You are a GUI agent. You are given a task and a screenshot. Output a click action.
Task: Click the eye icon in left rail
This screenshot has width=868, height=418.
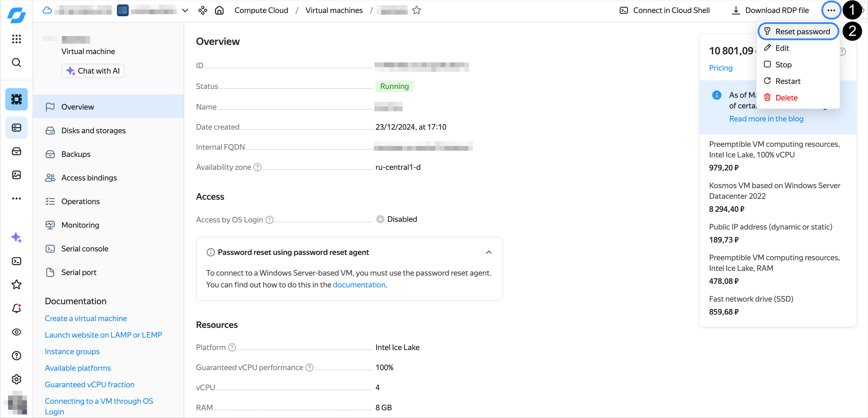[16, 332]
